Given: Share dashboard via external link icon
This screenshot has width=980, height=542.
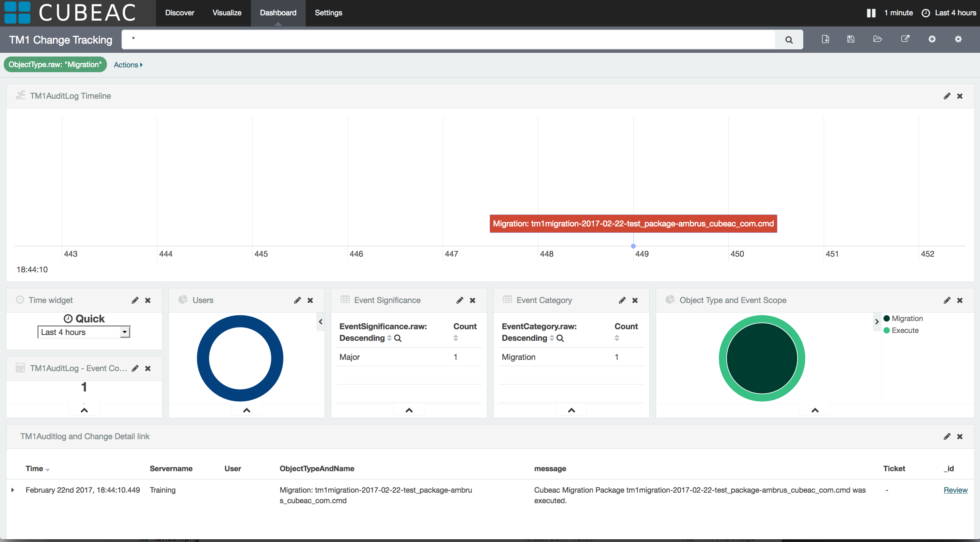Looking at the screenshot, I should (905, 39).
